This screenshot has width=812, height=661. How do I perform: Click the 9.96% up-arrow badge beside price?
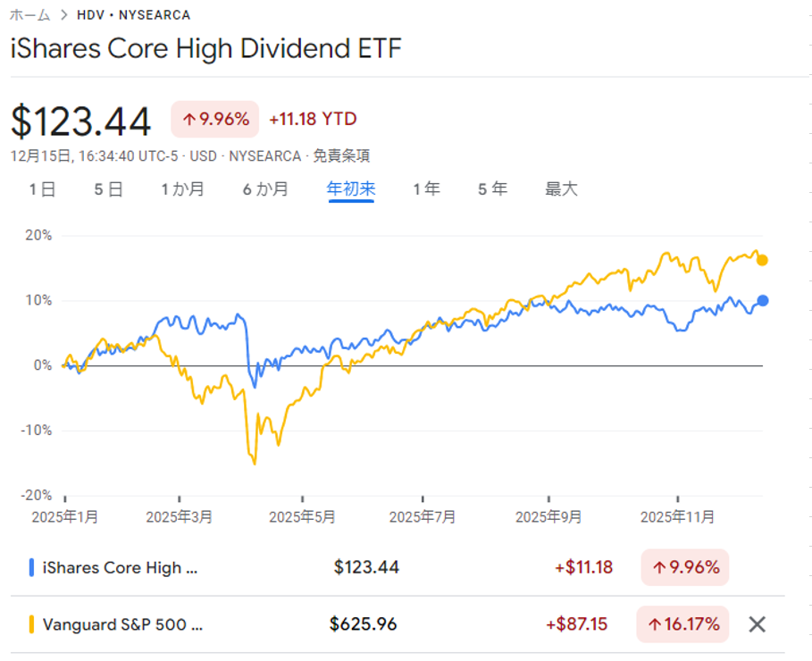215,120
